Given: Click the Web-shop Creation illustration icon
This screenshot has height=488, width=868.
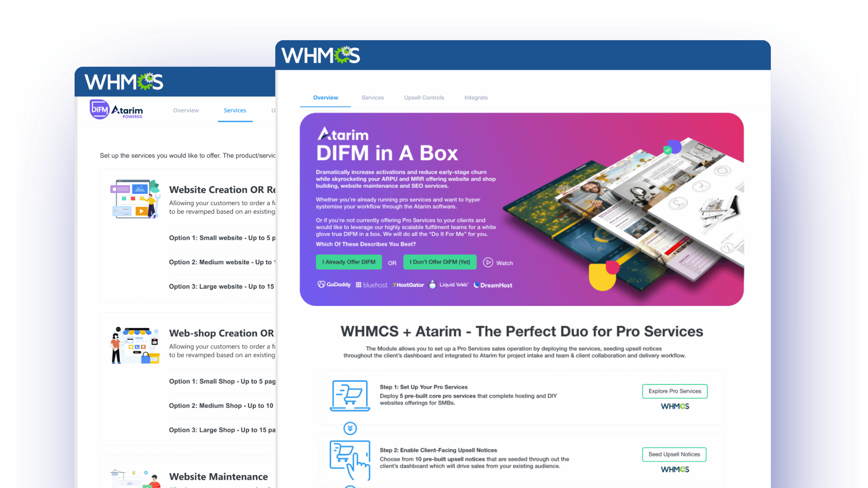Looking at the screenshot, I should pyautogui.click(x=135, y=346).
